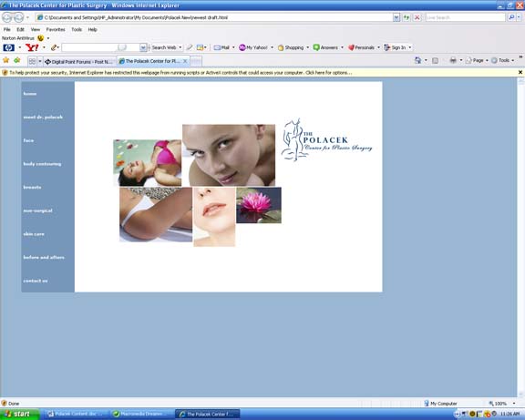This screenshot has height=420, width=525.
Task: Open the Favorites Center star icon
Action: click(6, 60)
